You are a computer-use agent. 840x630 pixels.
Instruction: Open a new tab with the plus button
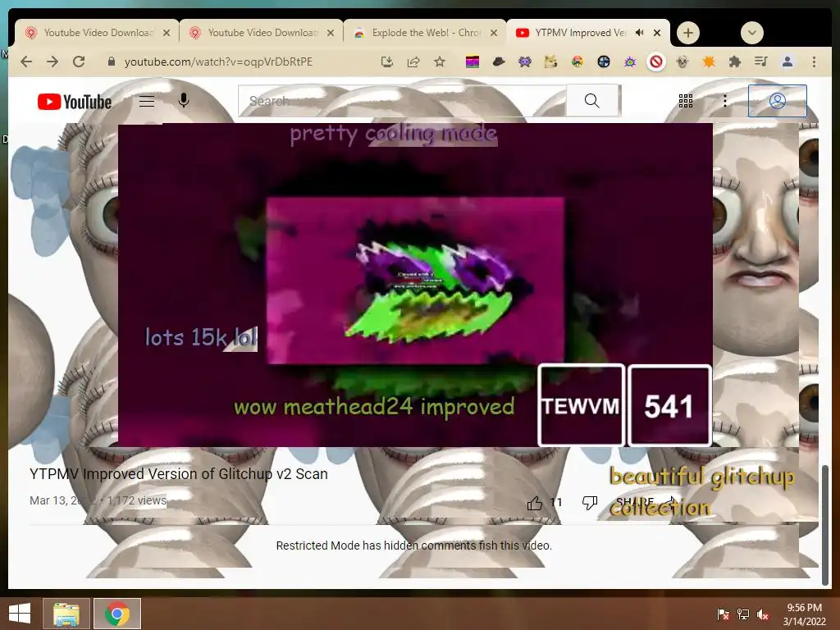coord(688,33)
